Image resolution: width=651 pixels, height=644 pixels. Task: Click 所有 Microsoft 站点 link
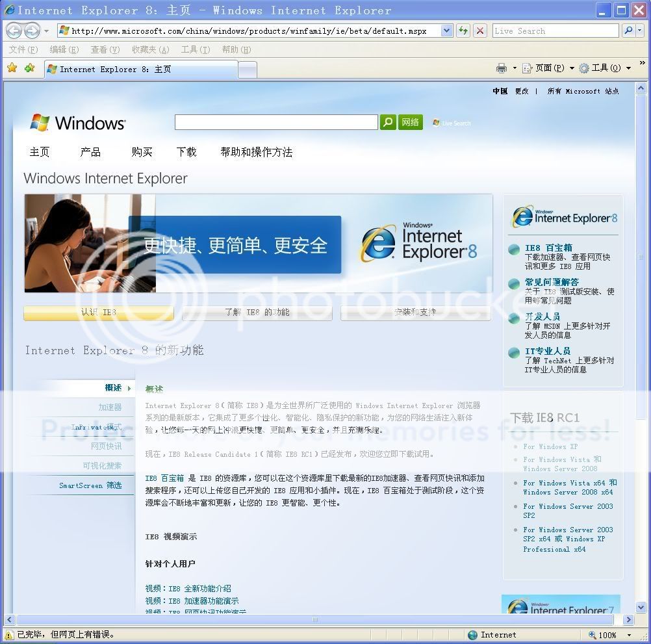pyautogui.click(x=583, y=92)
